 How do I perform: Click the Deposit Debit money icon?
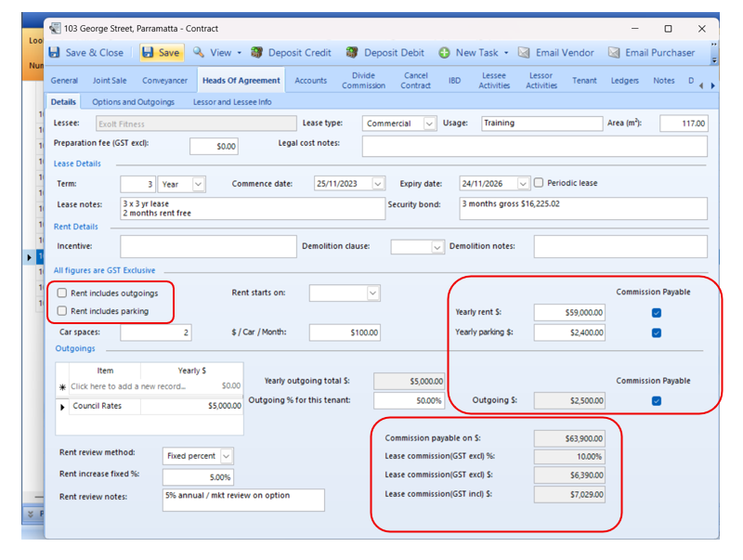tap(352, 52)
